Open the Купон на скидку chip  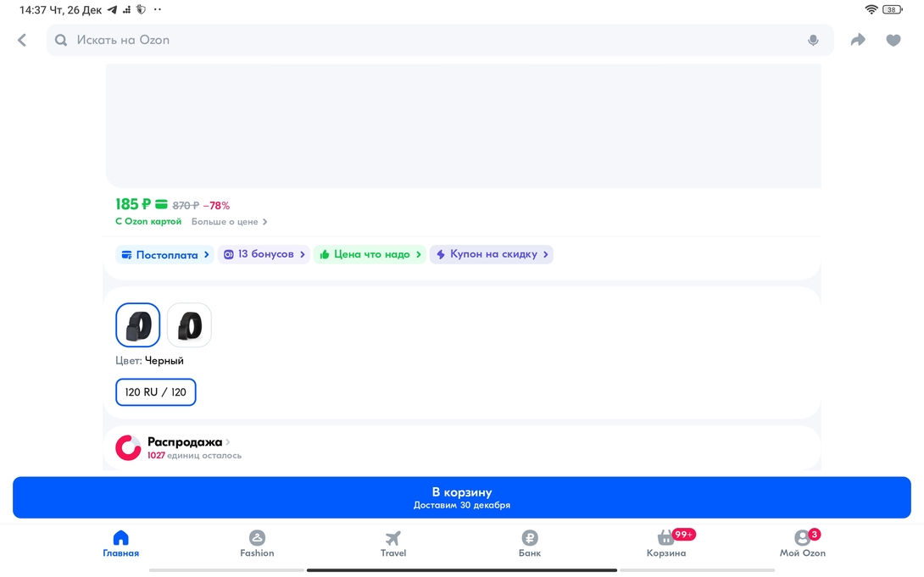pyautogui.click(x=492, y=254)
